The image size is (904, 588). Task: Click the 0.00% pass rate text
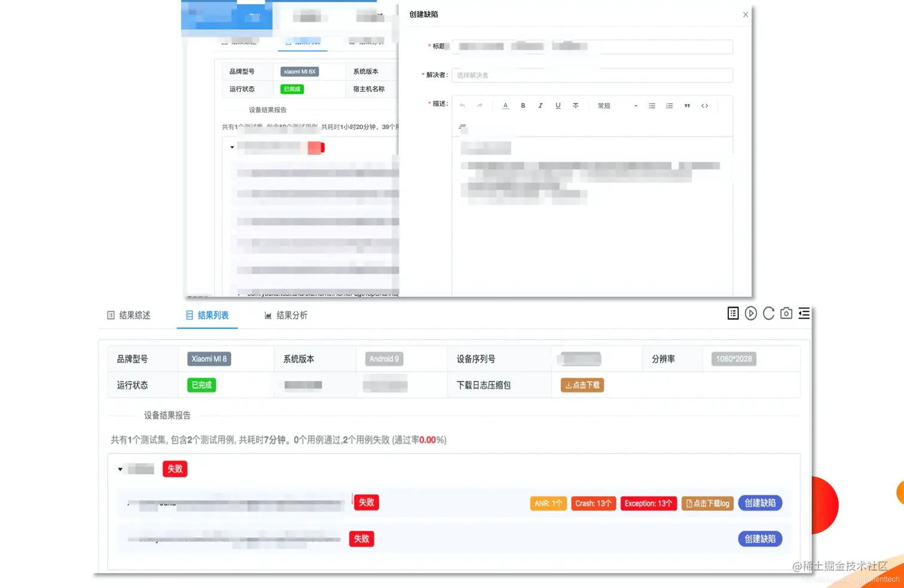[x=427, y=440]
